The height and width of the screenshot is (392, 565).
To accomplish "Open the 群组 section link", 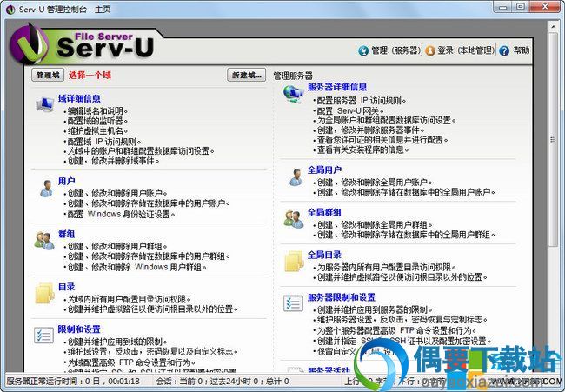I will click(67, 234).
